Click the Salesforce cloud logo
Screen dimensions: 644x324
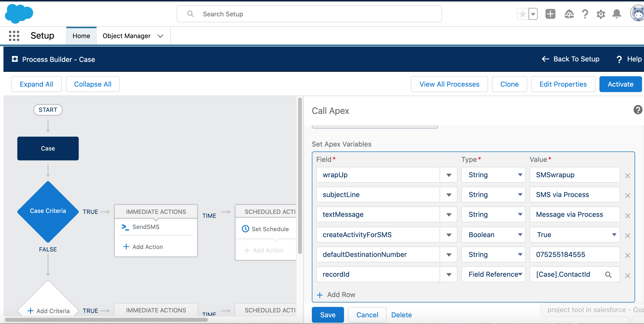(x=19, y=14)
